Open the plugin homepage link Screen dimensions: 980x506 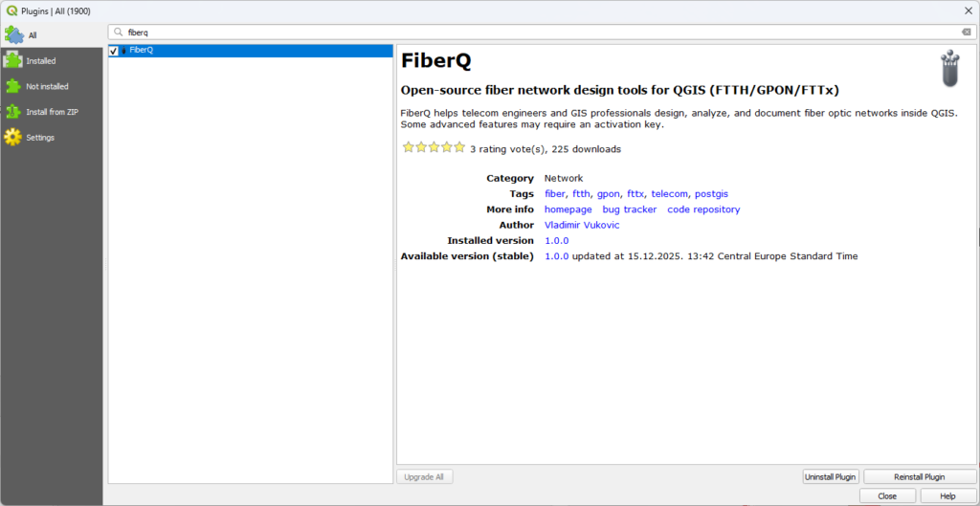pos(568,209)
